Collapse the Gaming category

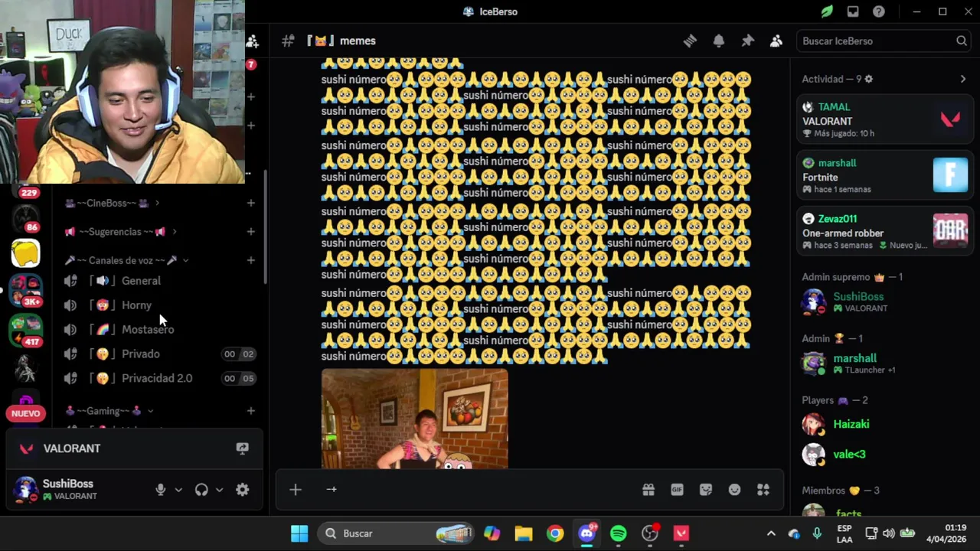pos(109,411)
